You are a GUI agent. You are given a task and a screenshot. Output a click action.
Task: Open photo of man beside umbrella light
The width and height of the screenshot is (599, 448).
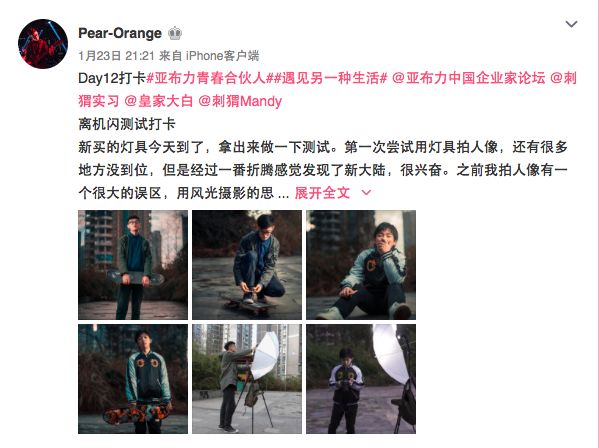click(x=361, y=379)
